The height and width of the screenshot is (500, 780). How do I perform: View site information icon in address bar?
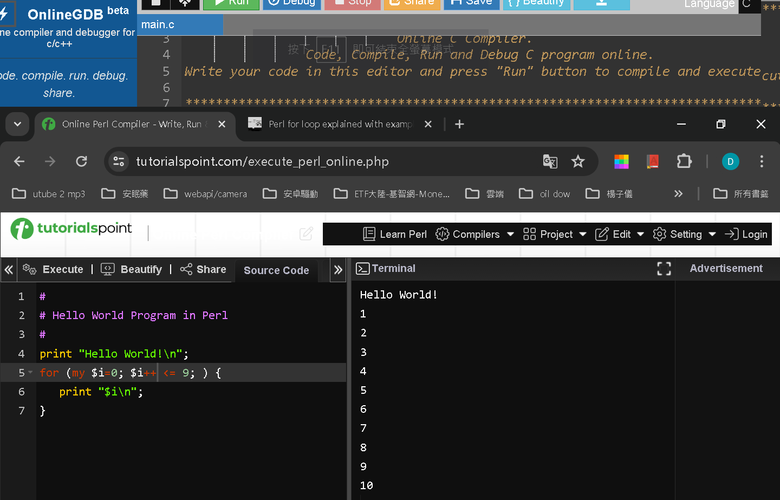pos(119,162)
